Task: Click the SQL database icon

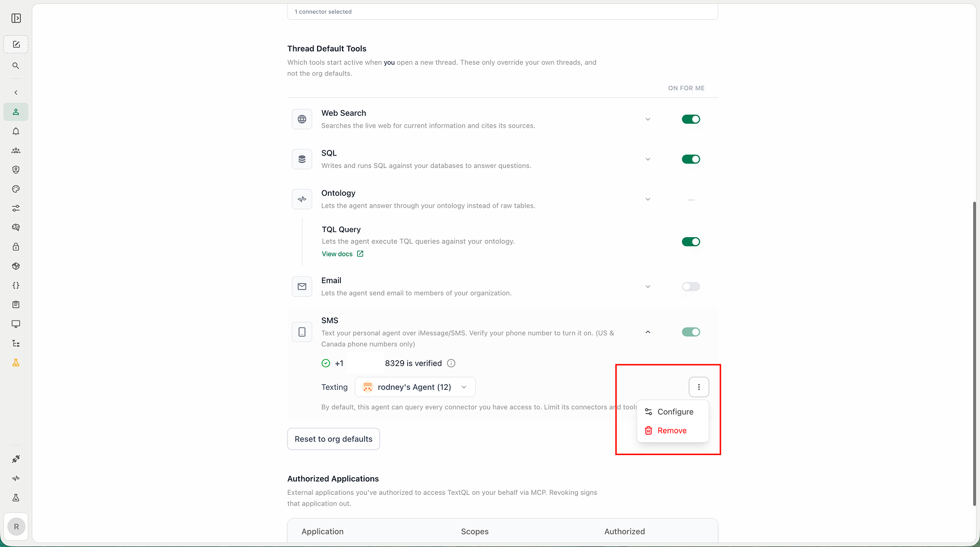Action: [302, 159]
